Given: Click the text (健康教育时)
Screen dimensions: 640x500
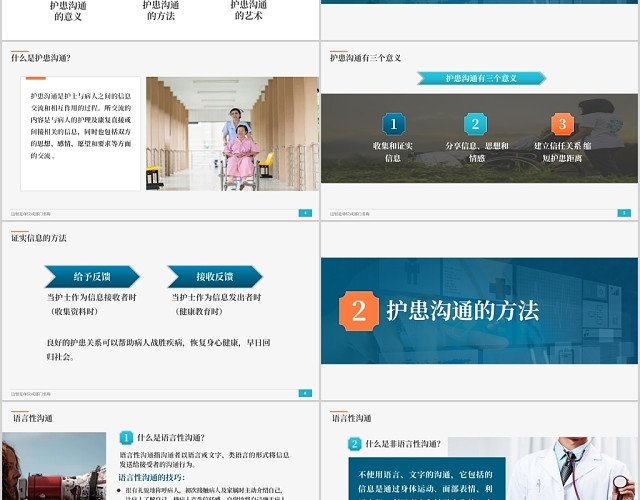Looking at the screenshot, I should (x=199, y=311).
